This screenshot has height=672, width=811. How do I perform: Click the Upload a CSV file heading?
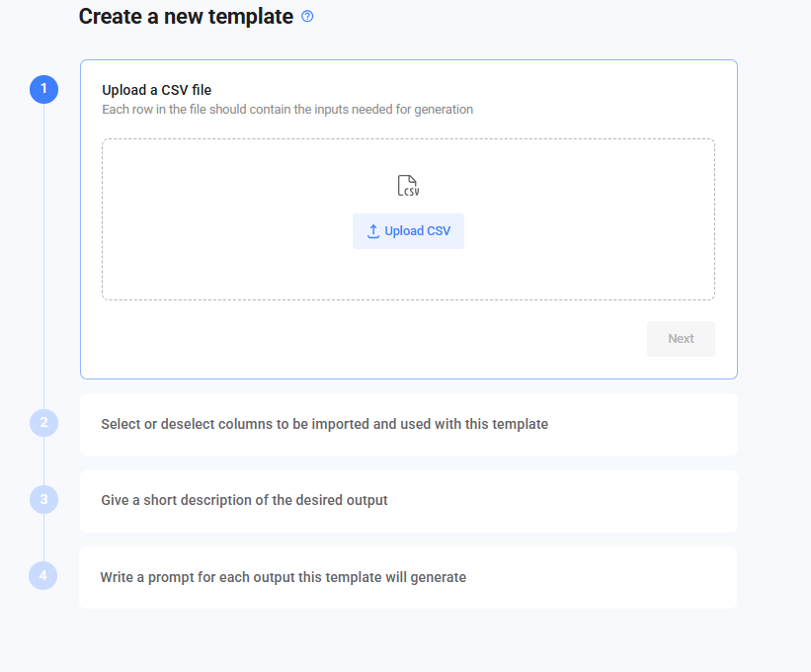pyautogui.click(x=157, y=90)
